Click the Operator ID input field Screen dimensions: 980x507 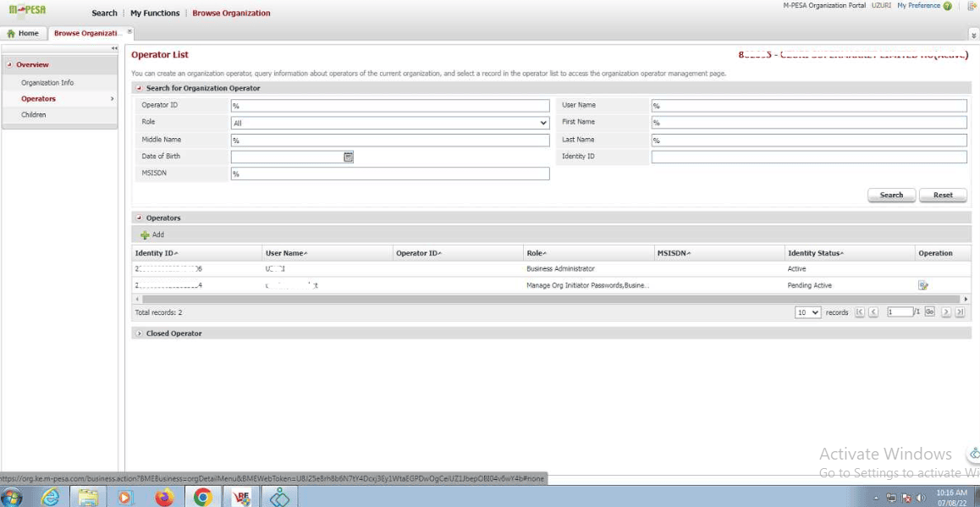(389, 106)
